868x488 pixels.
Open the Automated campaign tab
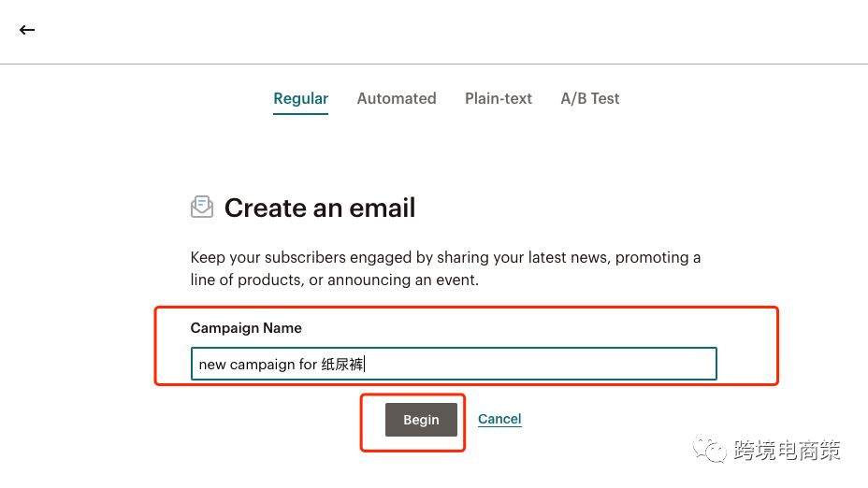click(x=397, y=98)
